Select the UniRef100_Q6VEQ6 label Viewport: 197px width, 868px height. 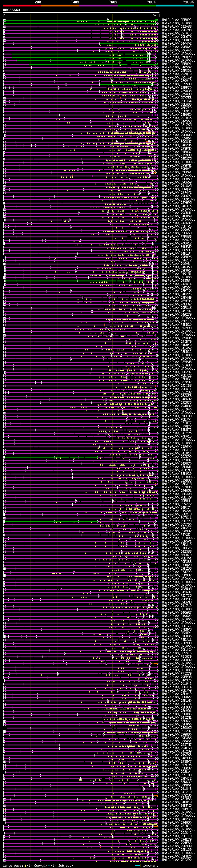[x=177, y=301]
